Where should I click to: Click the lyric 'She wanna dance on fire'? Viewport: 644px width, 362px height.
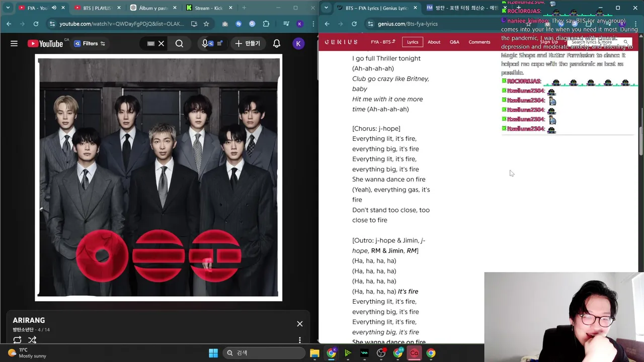tap(389, 179)
